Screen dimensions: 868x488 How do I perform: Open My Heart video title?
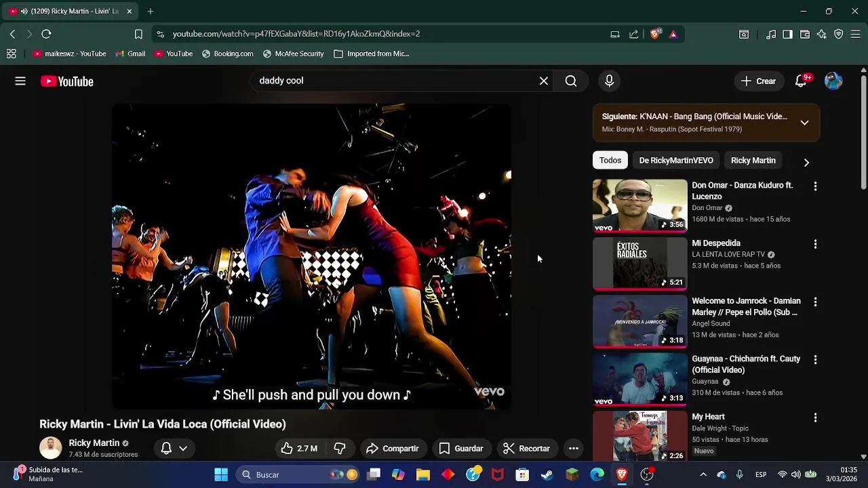708,417
